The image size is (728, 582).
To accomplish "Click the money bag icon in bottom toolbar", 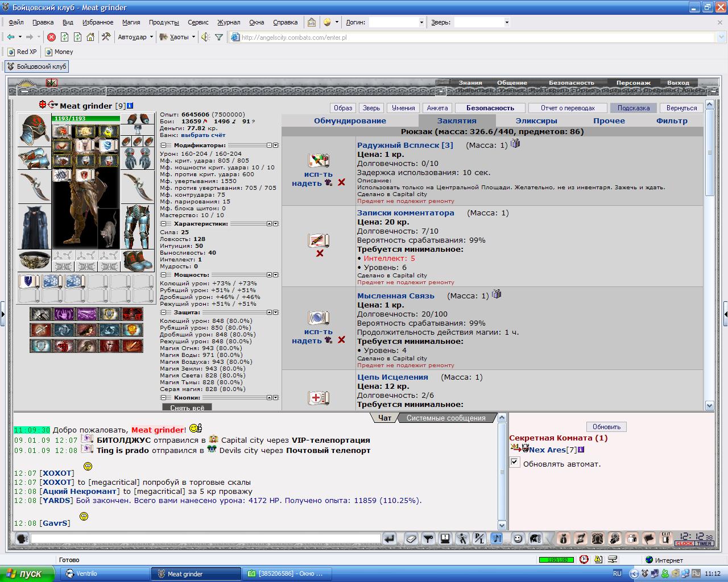I will point(563,538).
